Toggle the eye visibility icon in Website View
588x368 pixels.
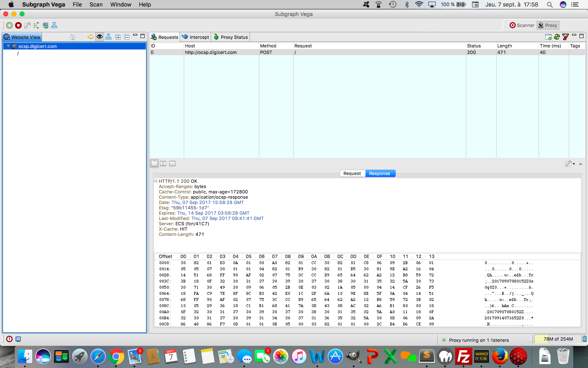99,36
